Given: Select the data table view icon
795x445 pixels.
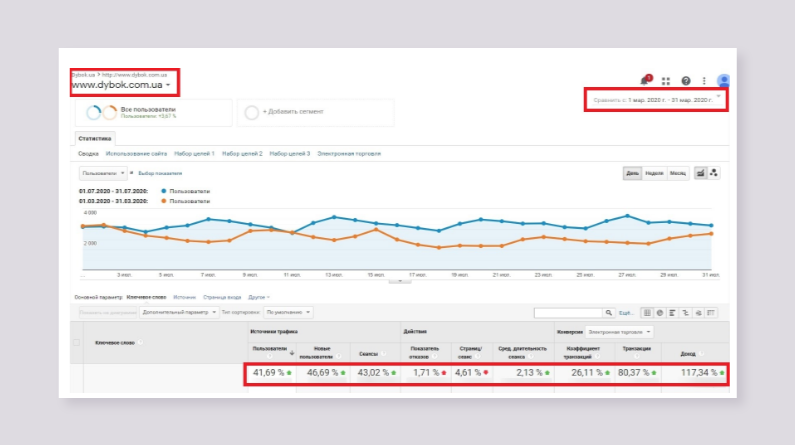Looking at the screenshot, I should click(x=647, y=313).
